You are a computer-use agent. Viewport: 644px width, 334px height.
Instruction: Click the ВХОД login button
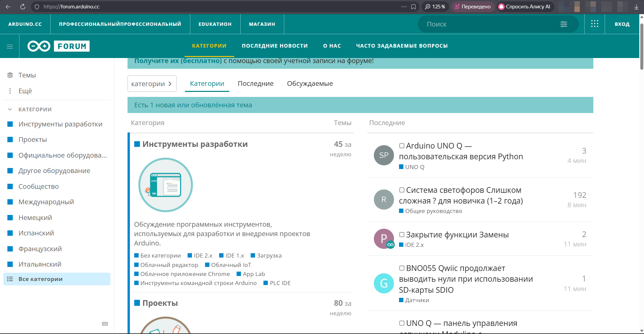[x=622, y=24]
